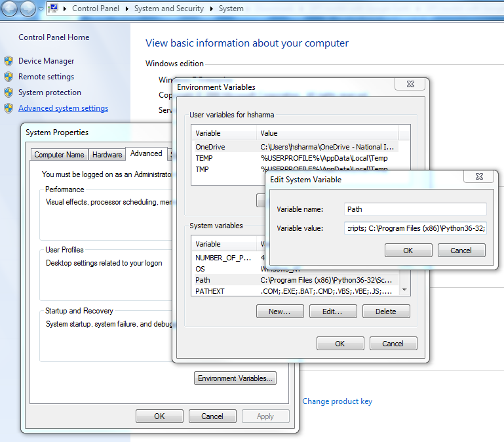Viewport: 504px width, 442px height.
Task: Expand arrow after Control Panel breadcrumb
Action: pos(127,9)
